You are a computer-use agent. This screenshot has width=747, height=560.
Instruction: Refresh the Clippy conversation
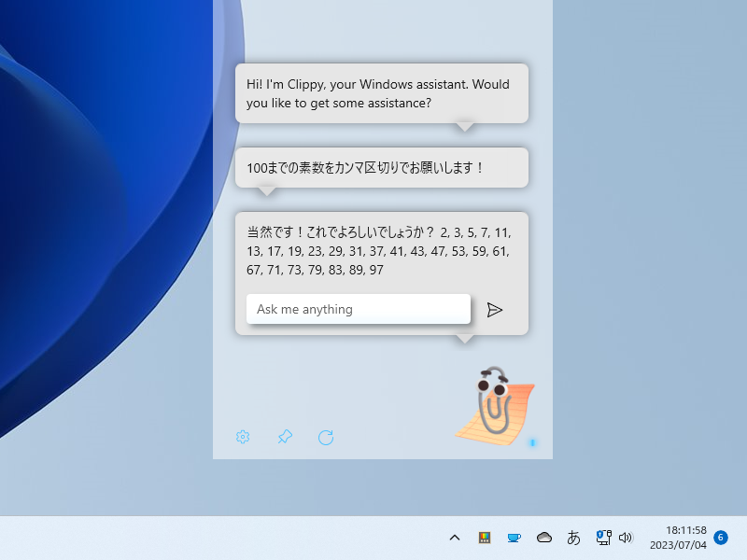(325, 437)
